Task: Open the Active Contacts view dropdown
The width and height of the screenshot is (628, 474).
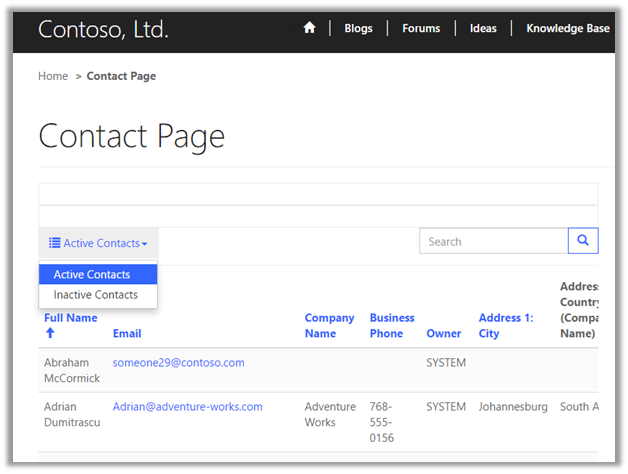Action: point(98,243)
